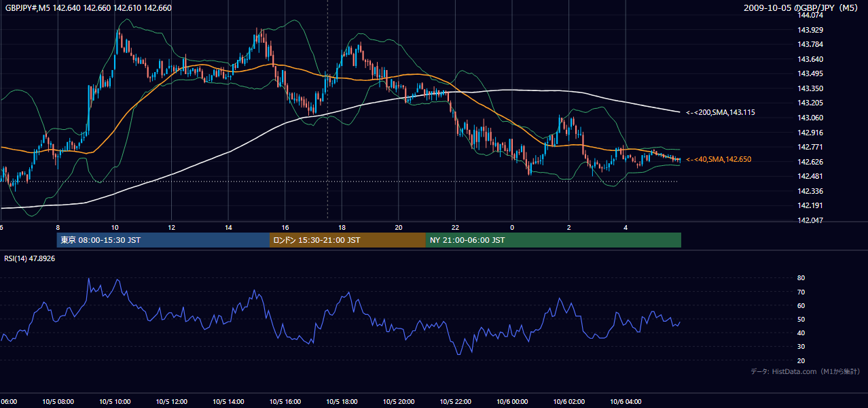Viewport: 868px width, 408px height.
Task: Click the 40 SMA label 142.650
Action: tap(719, 159)
